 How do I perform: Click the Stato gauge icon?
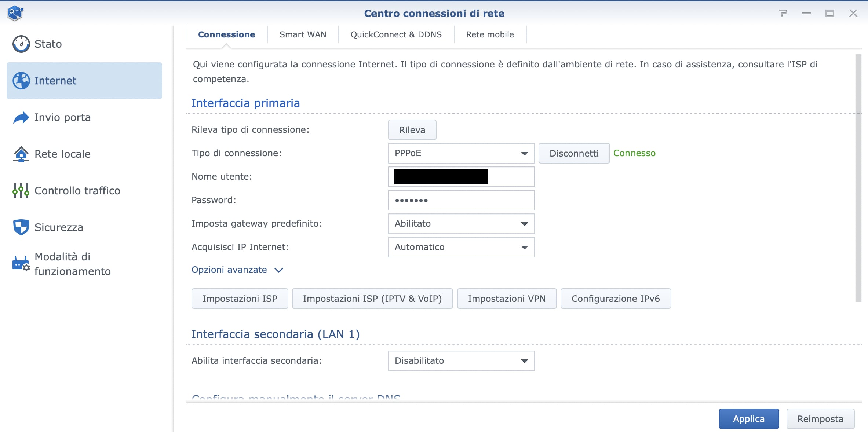click(x=21, y=44)
